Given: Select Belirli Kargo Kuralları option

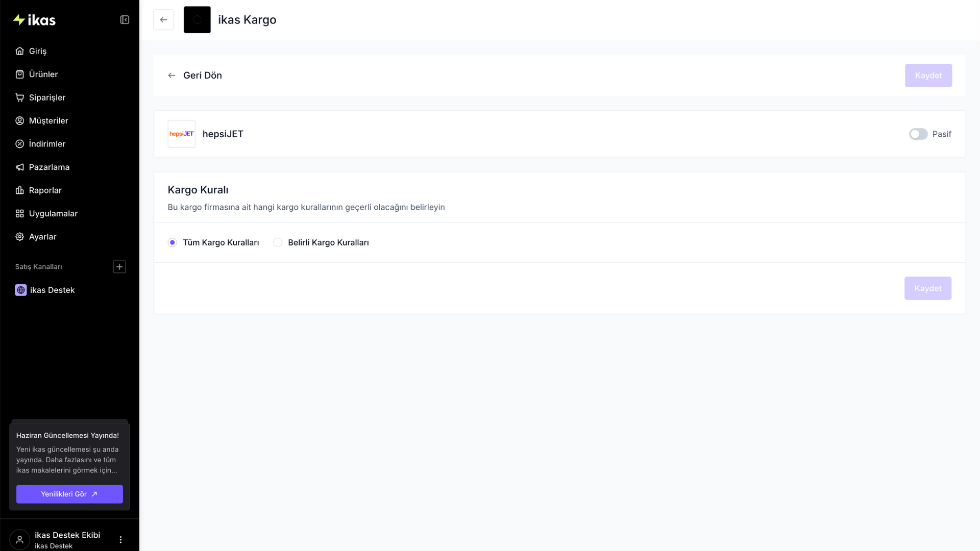Looking at the screenshot, I should pyautogui.click(x=278, y=243).
